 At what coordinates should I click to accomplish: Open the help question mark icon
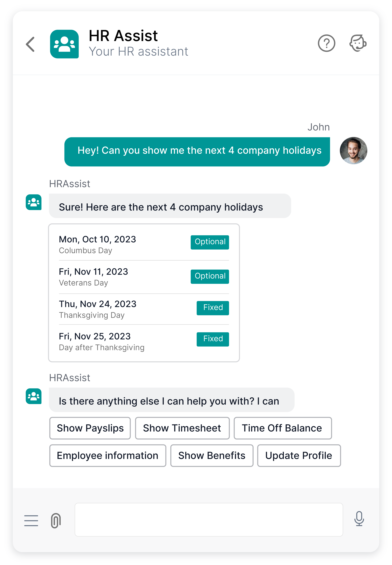[x=326, y=43]
